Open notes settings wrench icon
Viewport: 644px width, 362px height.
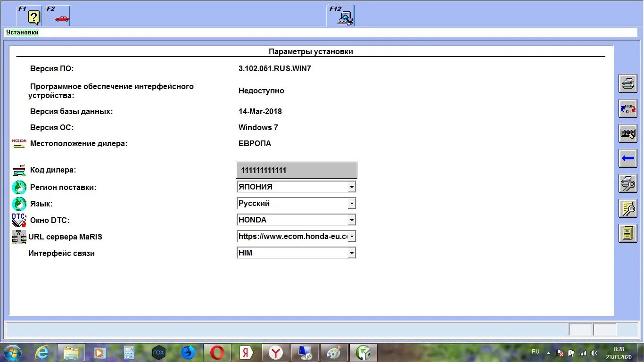click(x=628, y=208)
